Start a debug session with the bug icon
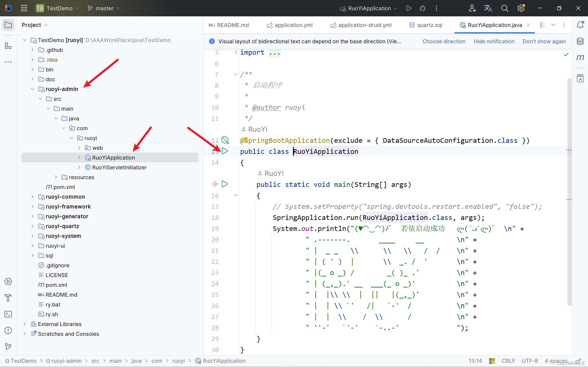Image resolution: width=588 pixels, height=367 pixels. click(422, 8)
